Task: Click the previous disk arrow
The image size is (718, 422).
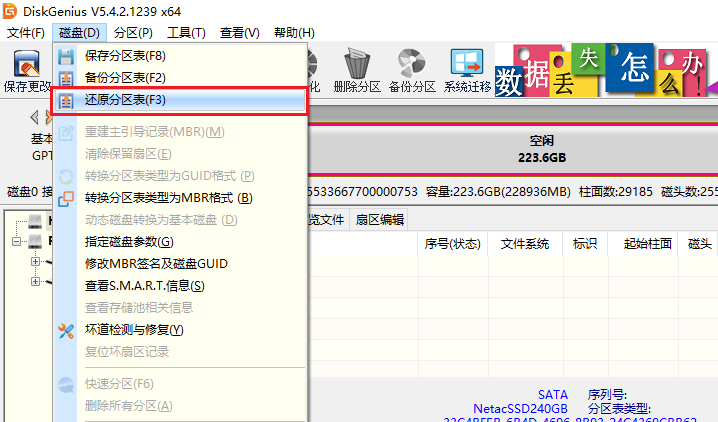Action: [34, 118]
